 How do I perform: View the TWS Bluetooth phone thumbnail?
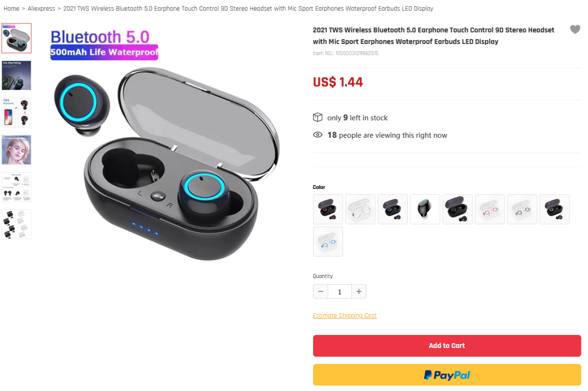click(16, 113)
